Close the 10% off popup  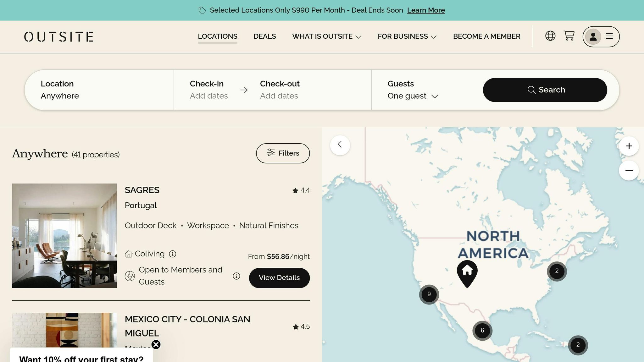point(156,345)
